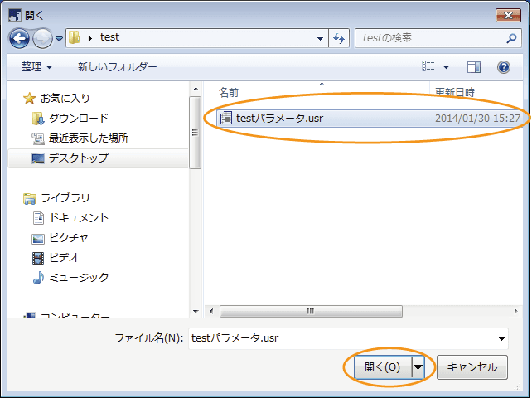Click the dialog title bar app icon
This screenshot has height=398, width=532.
(x=15, y=15)
